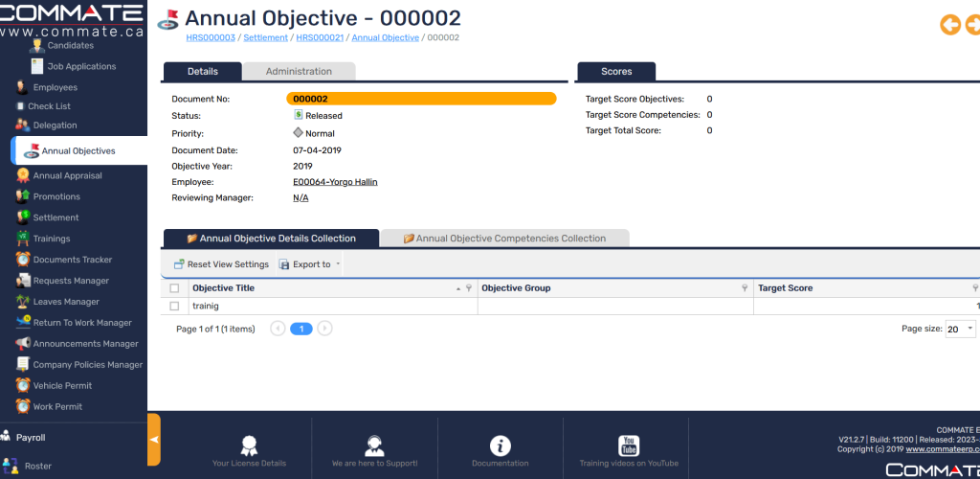This screenshot has width=980, height=479.
Task: Click the Roster module icon
Action: click(x=10, y=466)
